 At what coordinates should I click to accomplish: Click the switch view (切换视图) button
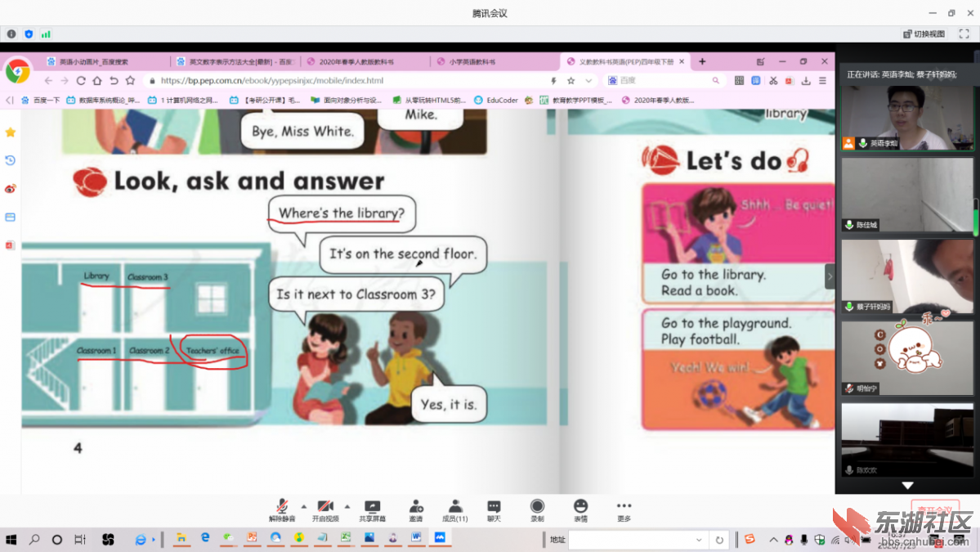(924, 34)
